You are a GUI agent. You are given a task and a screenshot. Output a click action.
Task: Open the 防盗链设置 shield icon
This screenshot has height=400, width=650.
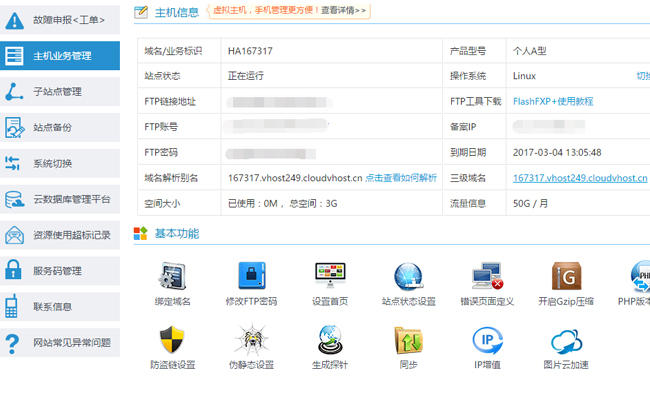pyautogui.click(x=172, y=341)
